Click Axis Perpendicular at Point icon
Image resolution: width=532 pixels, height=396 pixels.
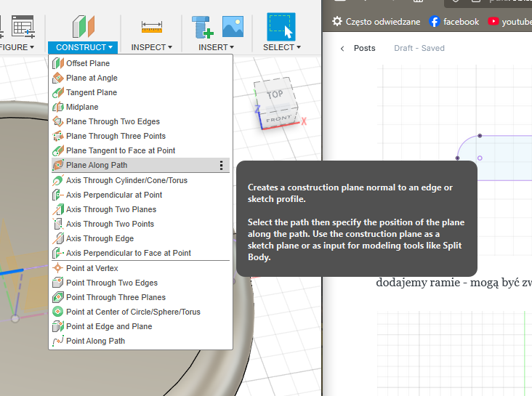[x=58, y=195]
